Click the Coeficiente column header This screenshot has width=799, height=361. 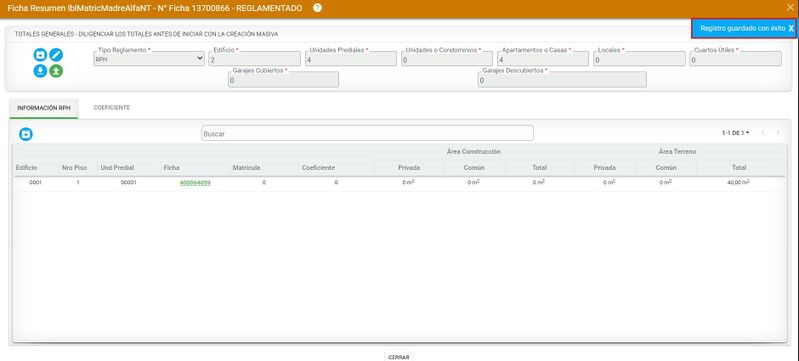[318, 167]
